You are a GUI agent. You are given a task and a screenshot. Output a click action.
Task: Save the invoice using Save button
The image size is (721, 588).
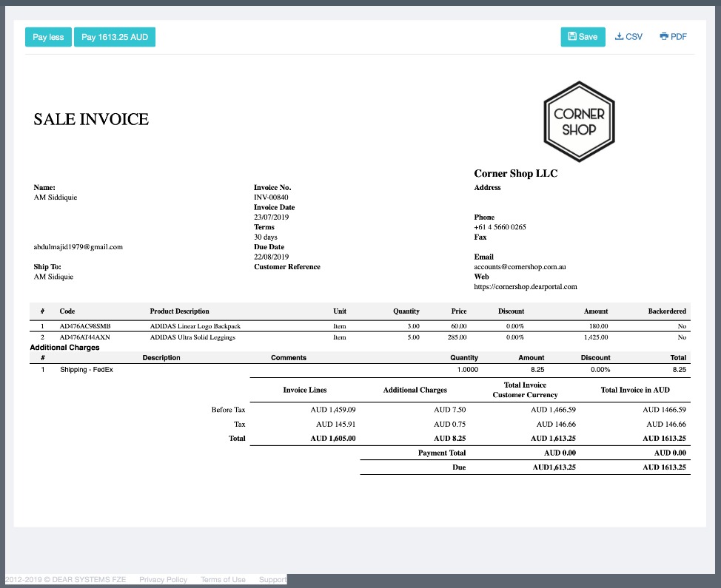(583, 37)
